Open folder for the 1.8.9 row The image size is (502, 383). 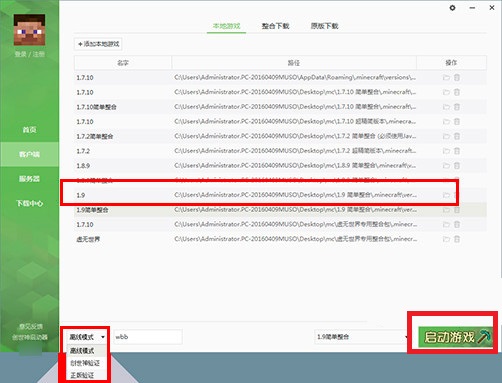[x=446, y=166]
